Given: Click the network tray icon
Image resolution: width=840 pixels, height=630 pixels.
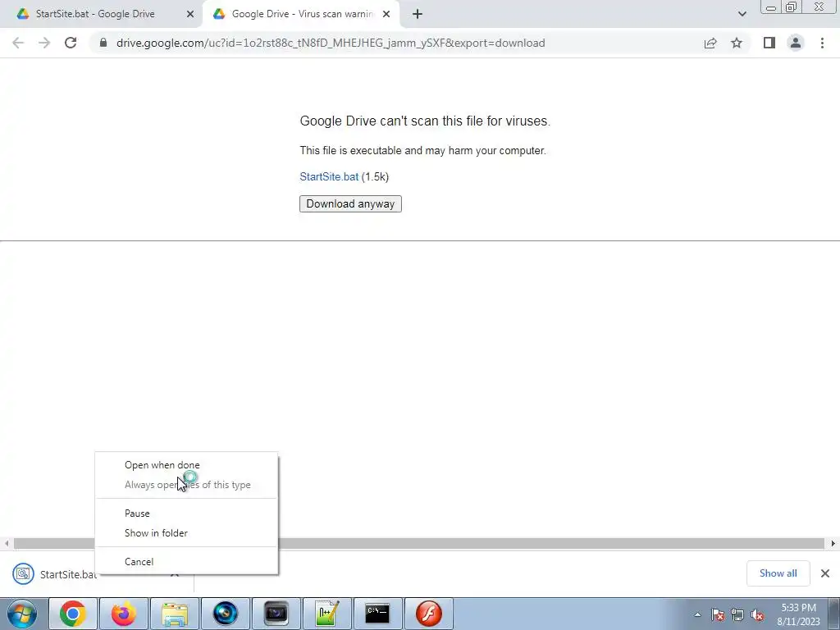Looking at the screenshot, I should [x=737, y=614].
